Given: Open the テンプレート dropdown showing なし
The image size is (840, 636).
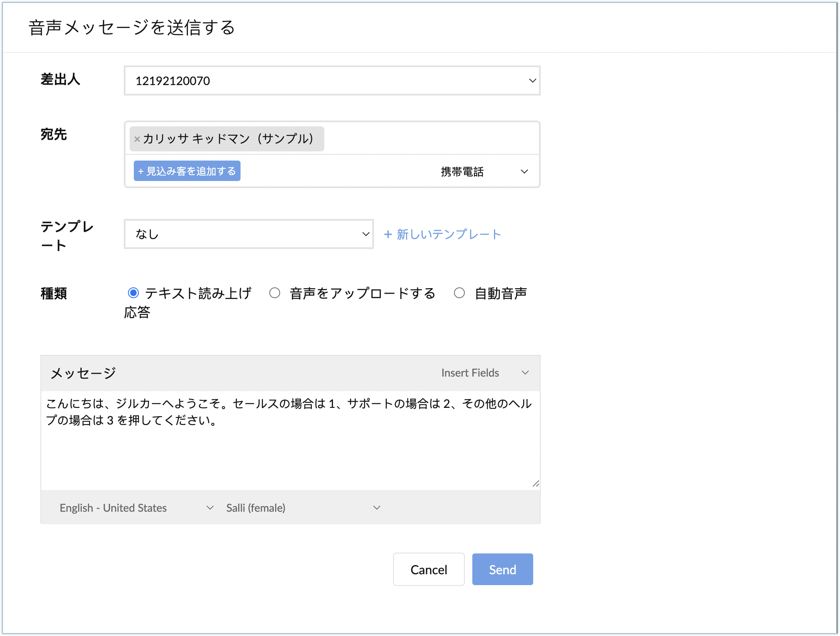Looking at the screenshot, I should [x=248, y=234].
